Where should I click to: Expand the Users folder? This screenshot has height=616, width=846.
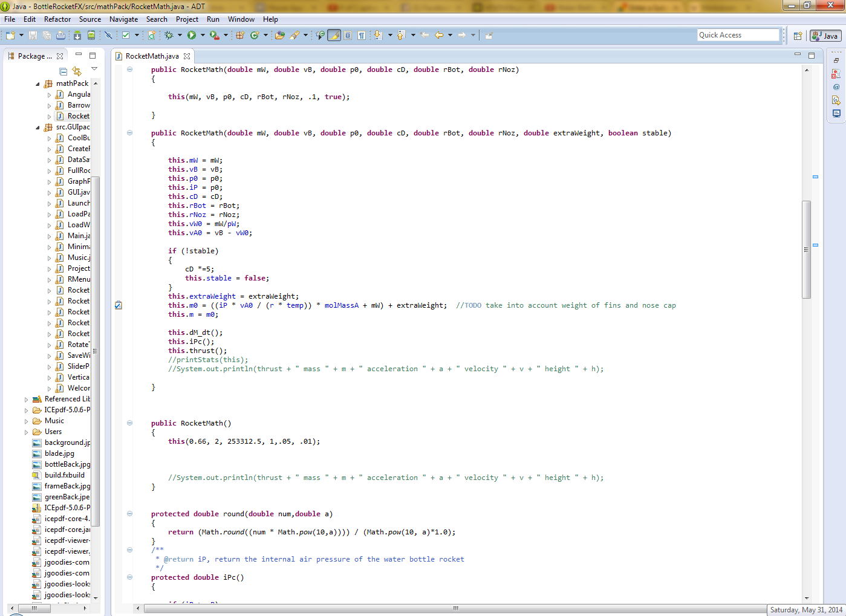(26, 432)
